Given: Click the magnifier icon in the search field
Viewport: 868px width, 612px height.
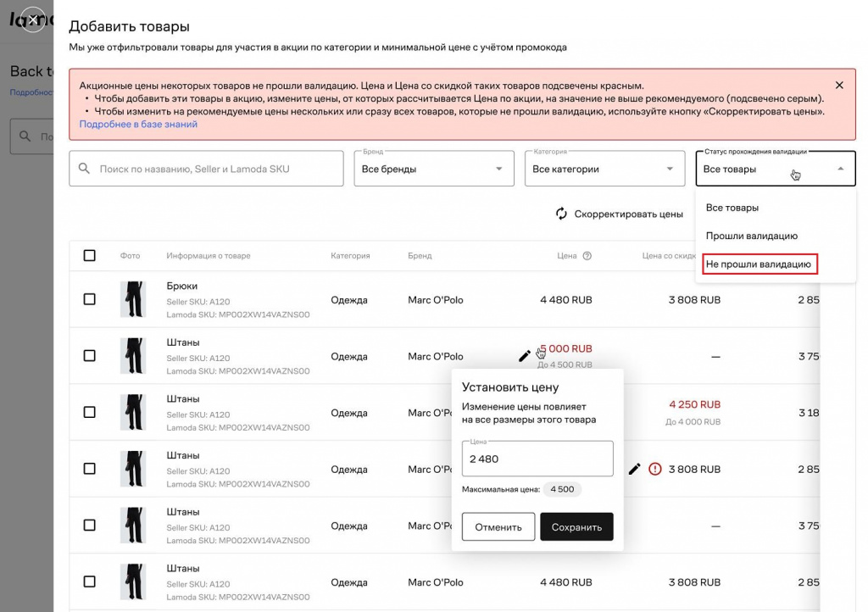Looking at the screenshot, I should (85, 169).
